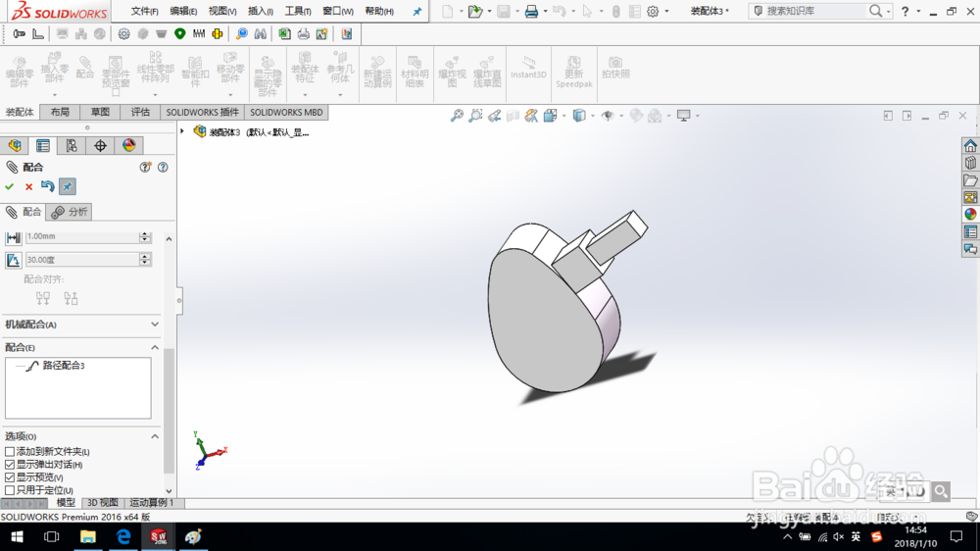
Task: Select anti-aligned mate alignment icon
Action: click(x=71, y=298)
